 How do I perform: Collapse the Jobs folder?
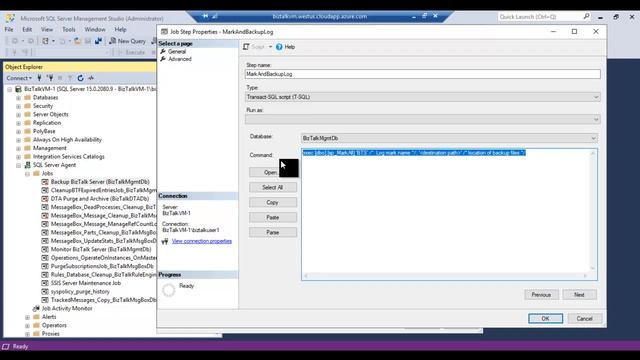[27, 174]
